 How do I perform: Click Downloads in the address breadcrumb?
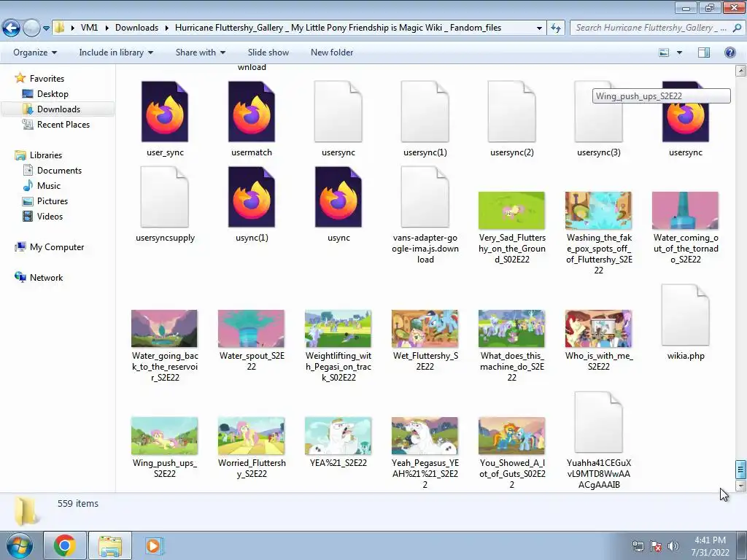pos(136,28)
